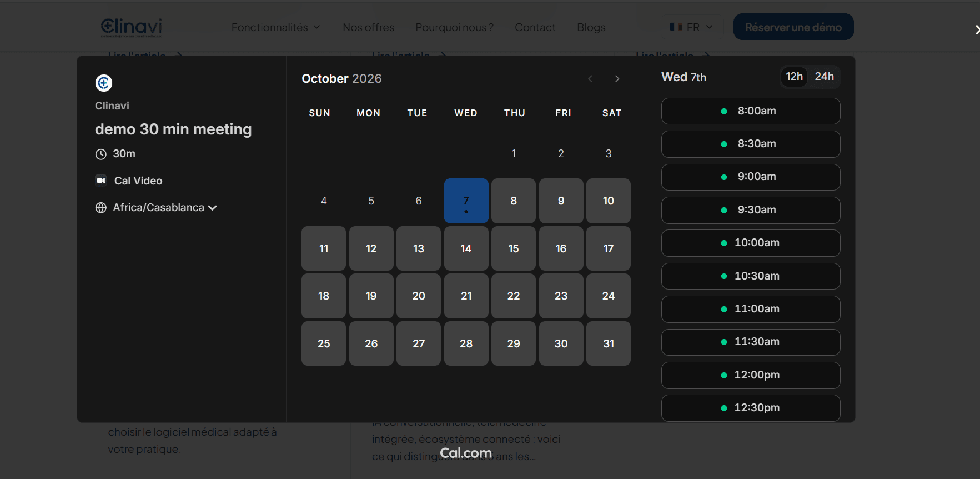Switch time format to 12h
Image resolution: width=980 pixels, height=479 pixels.
coord(794,77)
